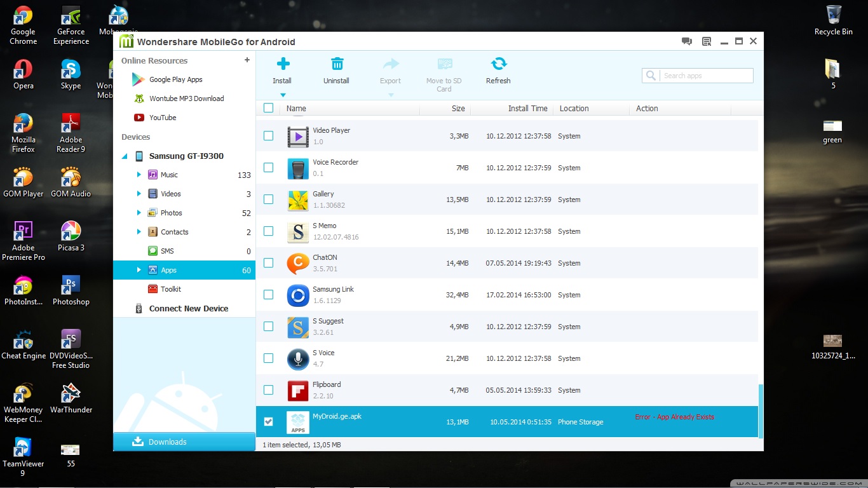
Task: Expand the Videos tree node
Action: point(139,194)
